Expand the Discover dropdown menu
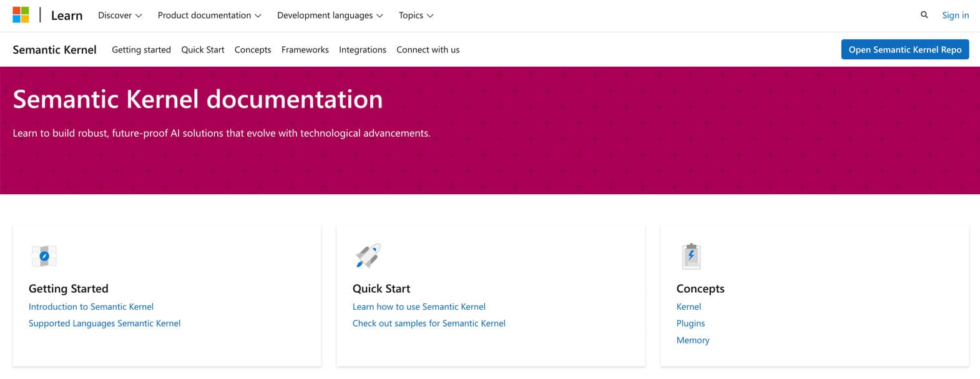This screenshot has width=980, height=379. click(x=120, y=15)
